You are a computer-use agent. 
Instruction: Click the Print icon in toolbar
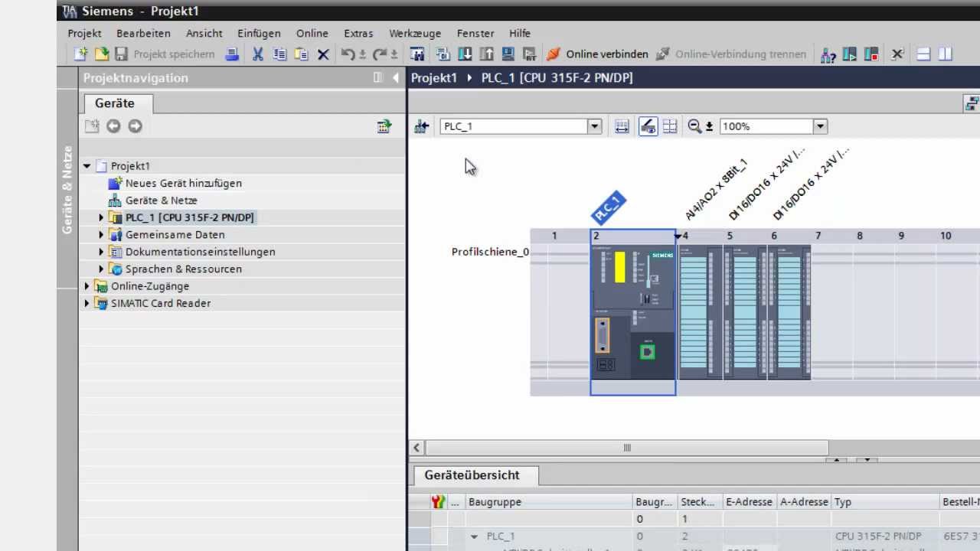232,54
